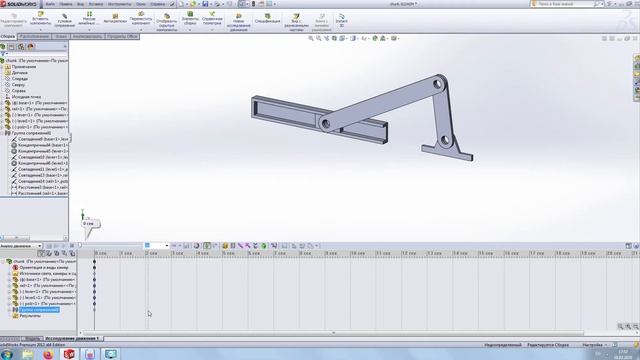
Task: Click the Play from Start button
Action: point(56,246)
